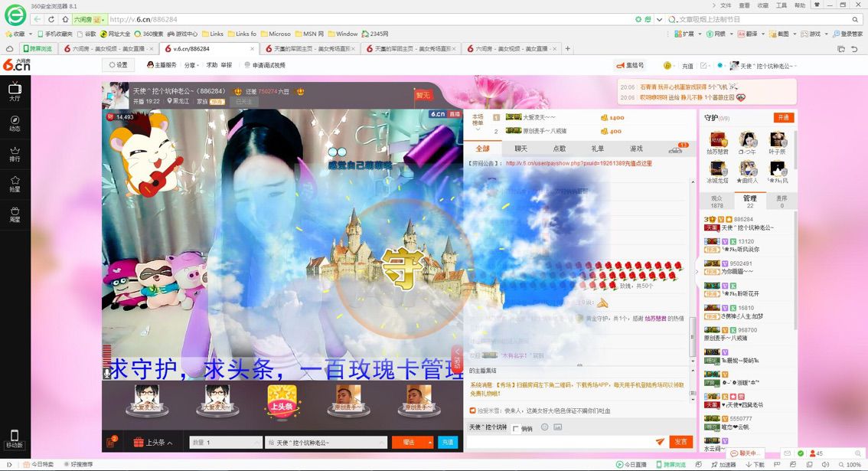Click the 设置 settings button
The image size is (868, 471).
(118, 65)
